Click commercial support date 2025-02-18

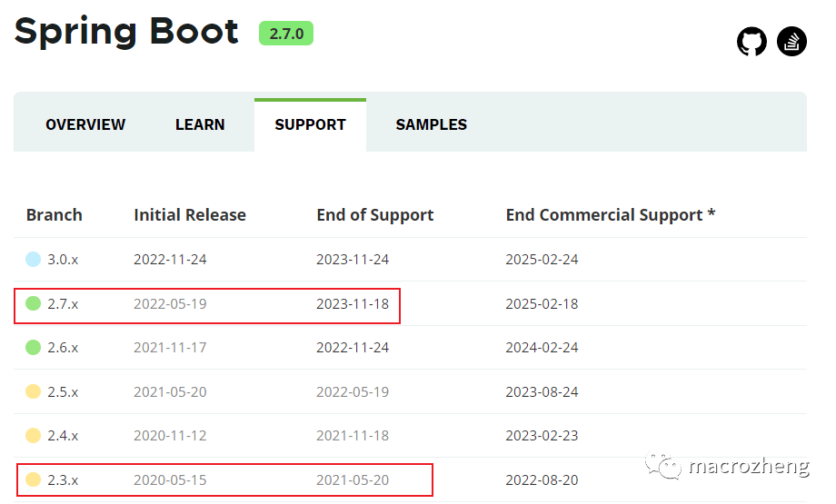coord(542,303)
